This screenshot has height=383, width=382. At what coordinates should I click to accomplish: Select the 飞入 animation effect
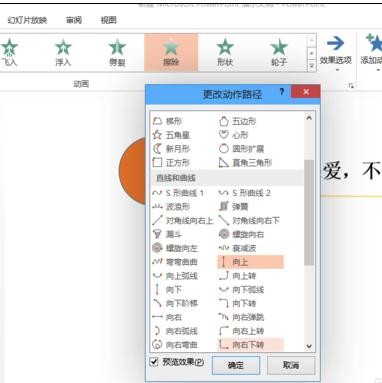[x=9, y=52]
